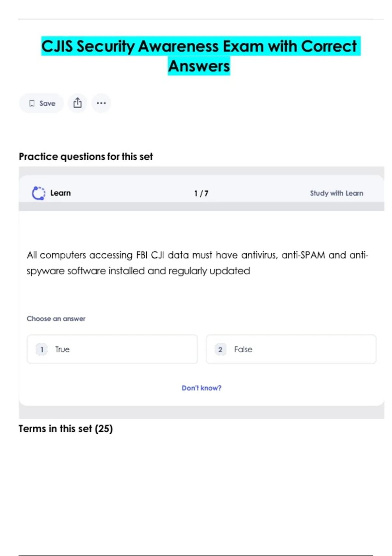Click the "Don't know?" link
Screen dimensions: 392x556
click(x=202, y=388)
